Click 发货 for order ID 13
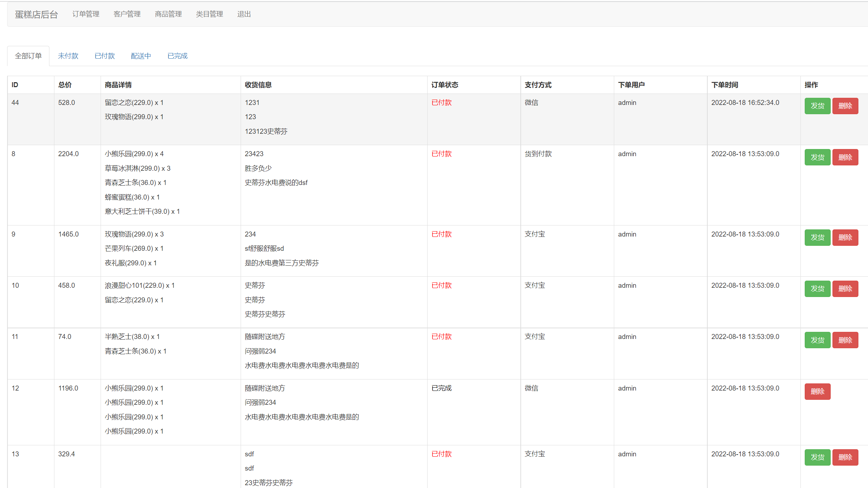 (817, 457)
